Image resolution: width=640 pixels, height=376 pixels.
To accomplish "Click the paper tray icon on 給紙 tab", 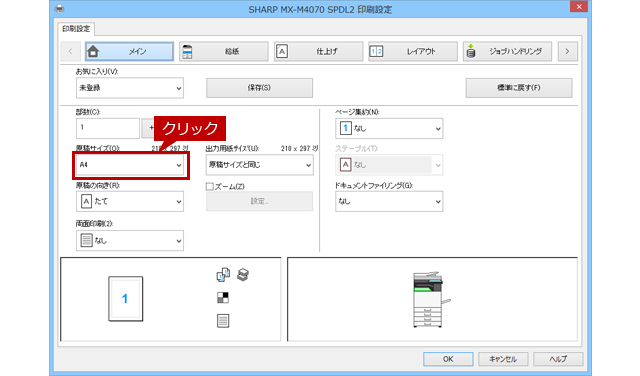I will pyautogui.click(x=187, y=51).
